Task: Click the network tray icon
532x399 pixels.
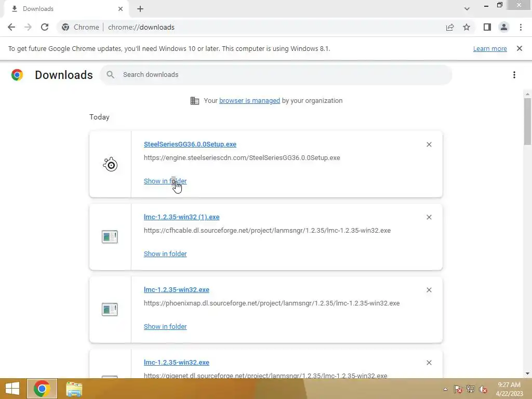Action: tap(471, 389)
